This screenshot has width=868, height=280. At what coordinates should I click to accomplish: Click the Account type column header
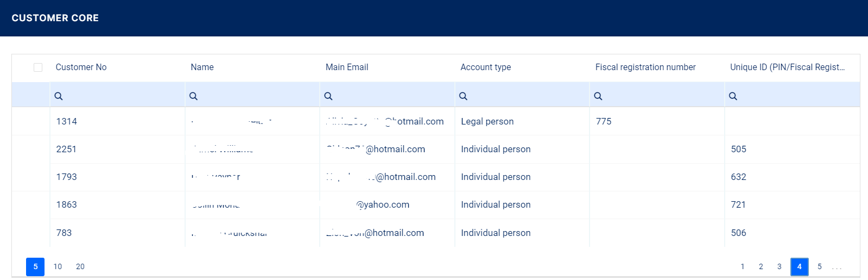(x=486, y=67)
